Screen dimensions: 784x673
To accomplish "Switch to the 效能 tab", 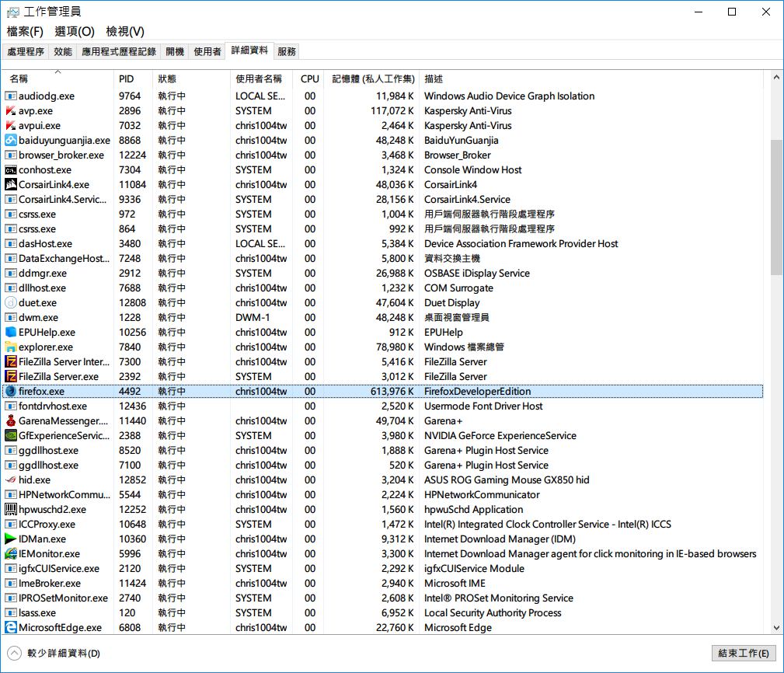I will (63, 51).
